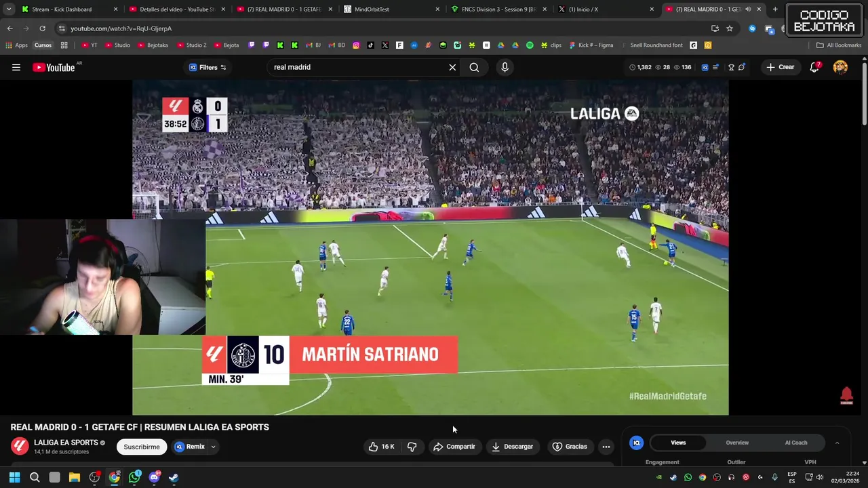
Task: Start voice search with microphone icon
Action: (x=505, y=67)
